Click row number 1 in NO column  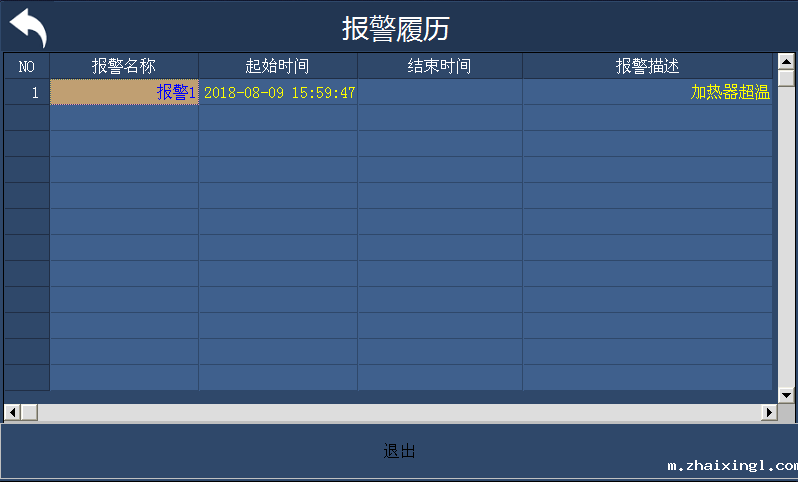(27, 92)
